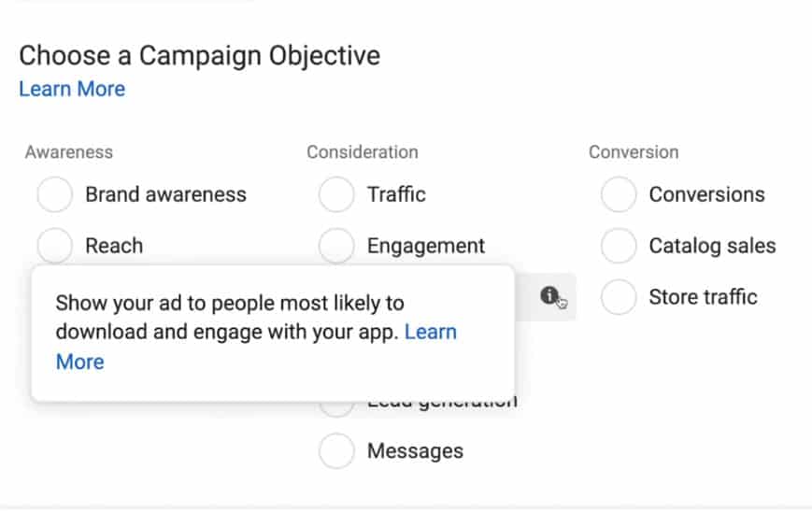
Task: Click the Awareness column header
Action: (x=69, y=152)
